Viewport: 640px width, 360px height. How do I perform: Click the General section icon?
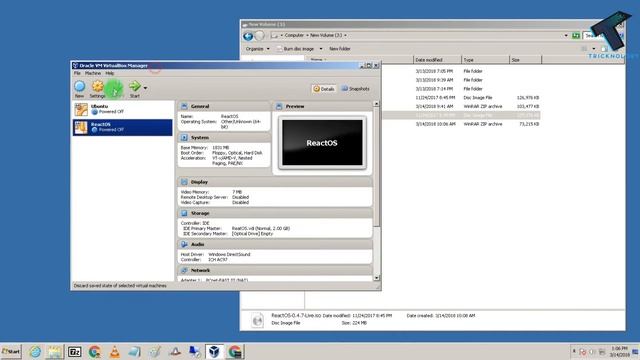tap(184, 106)
